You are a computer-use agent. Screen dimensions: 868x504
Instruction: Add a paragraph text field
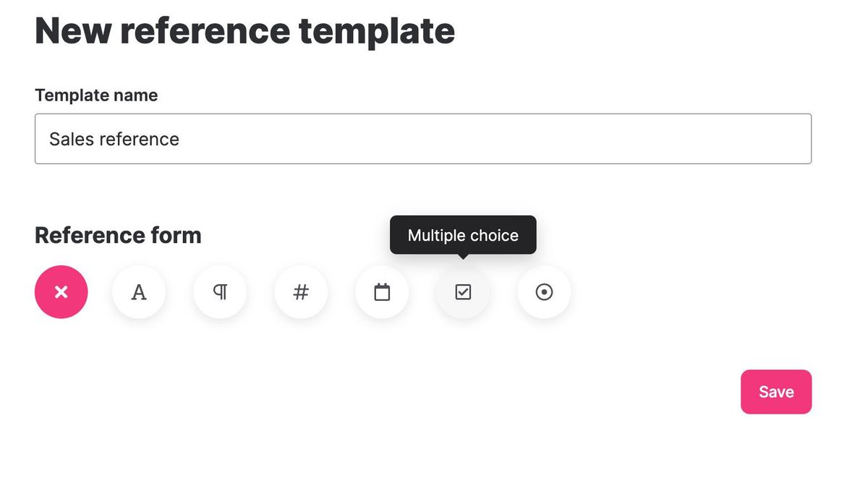[x=220, y=292]
